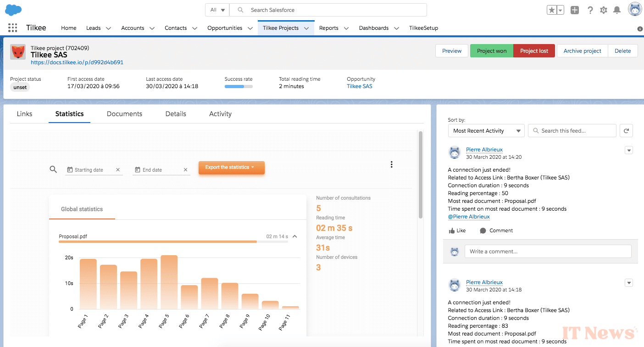This screenshot has height=347, width=644.
Task: Click the Preview button
Action: tap(452, 51)
